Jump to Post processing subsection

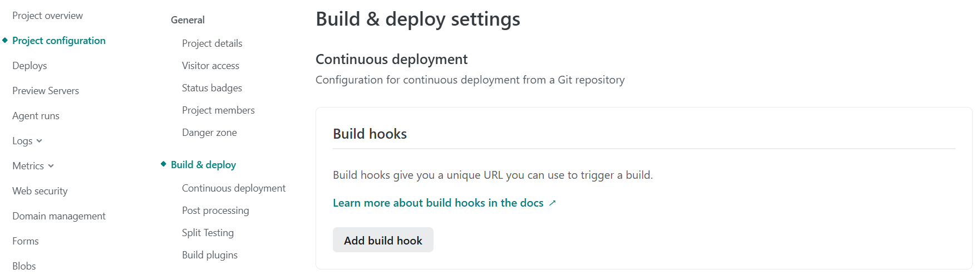coord(215,211)
